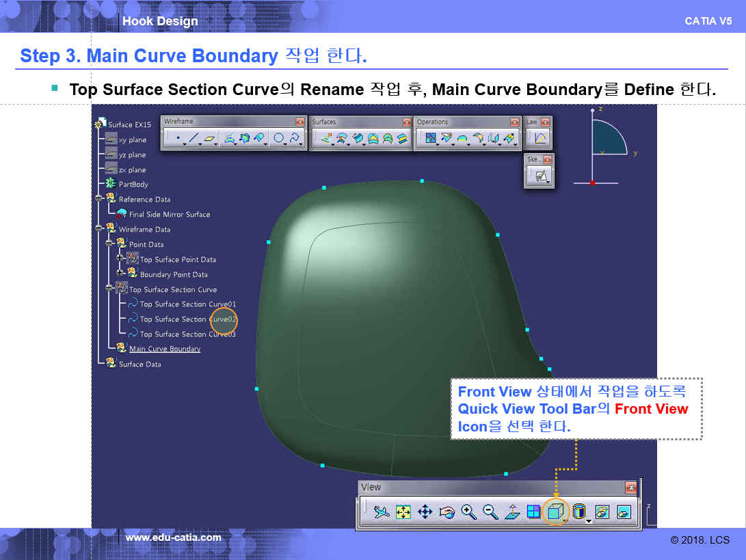Select the Point tool in Wireframe toolbar
Image resolution: width=746 pixels, height=560 pixels.
tap(178, 139)
